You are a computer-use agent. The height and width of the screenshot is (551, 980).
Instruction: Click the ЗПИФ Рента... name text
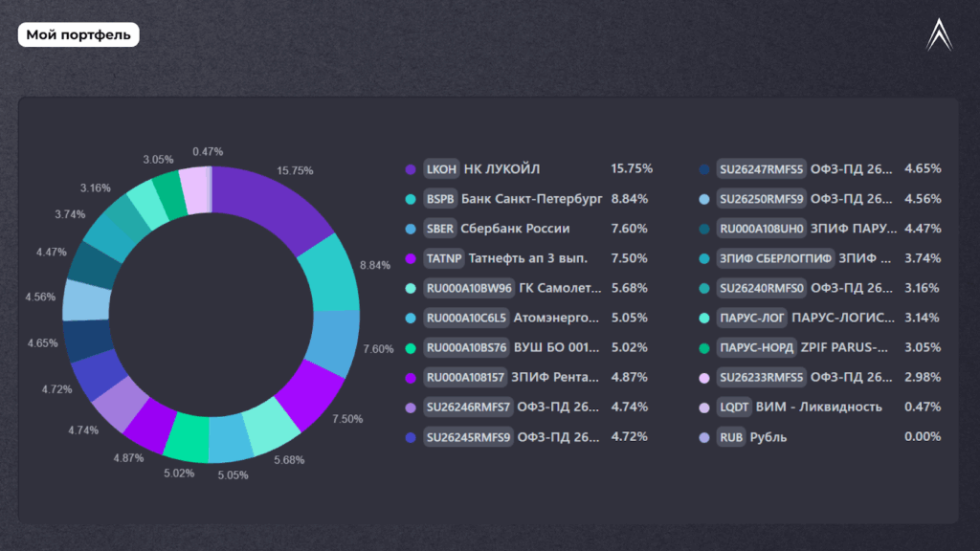[555, 377]
